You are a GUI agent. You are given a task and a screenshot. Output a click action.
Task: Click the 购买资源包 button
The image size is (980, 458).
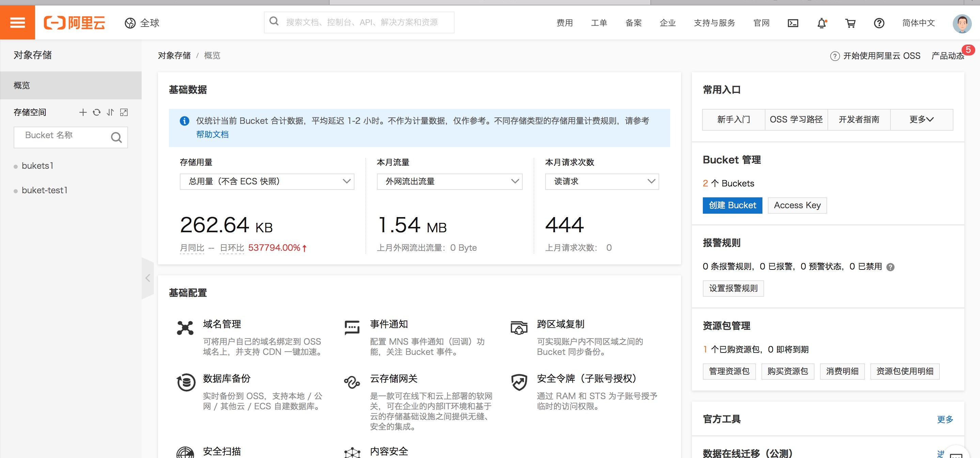point(788,371)
